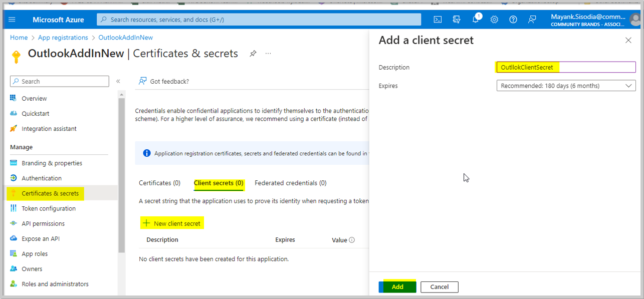Switch to the Federated credentials tab
This screenshot has height=299, width=644.
click(291, 183)
